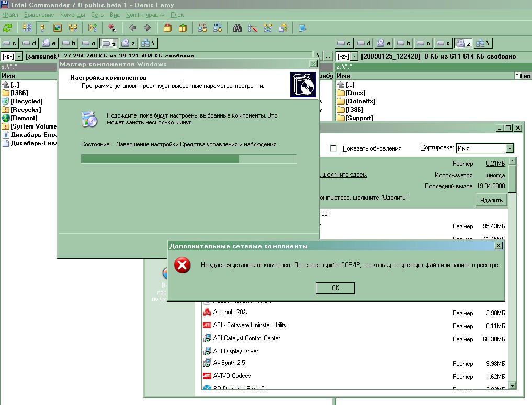Screen dimensions: 532x405
Task: Expand the Сортировка sort-by combo box
Action: 510,148
